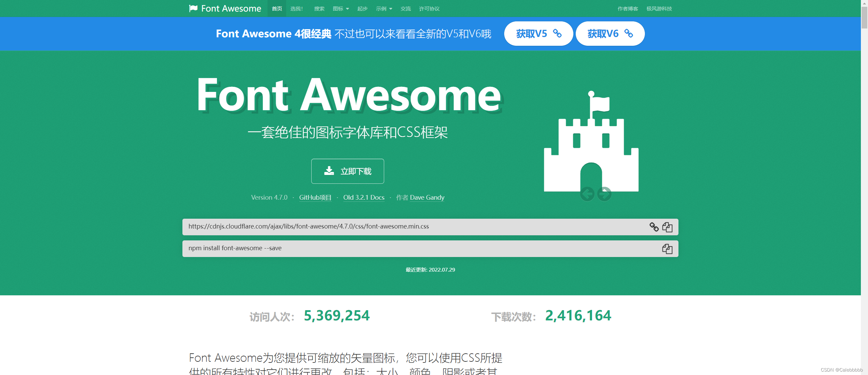Click the visit count 5,369,254
The width and height of the screenshot is (868, 375).
[337, 316]
